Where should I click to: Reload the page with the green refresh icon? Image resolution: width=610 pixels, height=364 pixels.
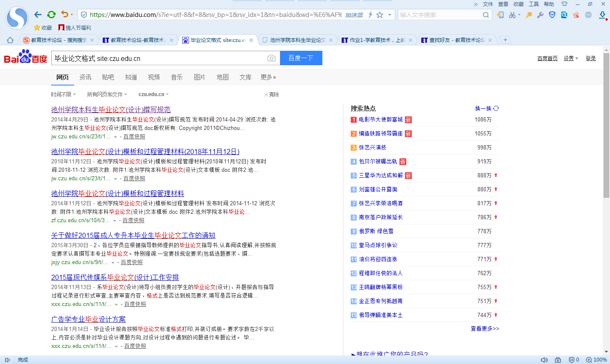[51, 15]
